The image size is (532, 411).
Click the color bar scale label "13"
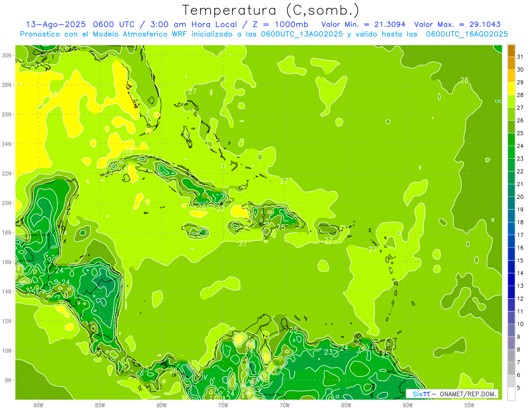[520, 286]
